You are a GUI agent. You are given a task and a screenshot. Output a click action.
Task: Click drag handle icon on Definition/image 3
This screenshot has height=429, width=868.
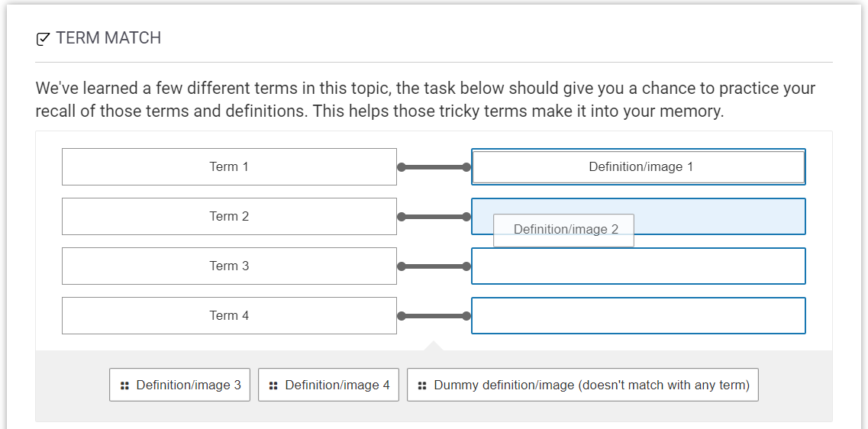(124, 385)
